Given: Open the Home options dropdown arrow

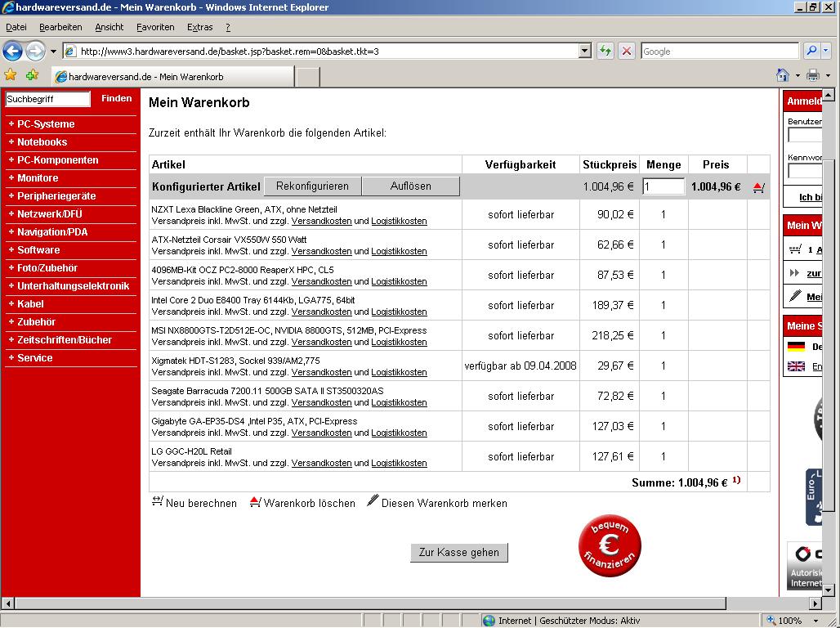Looking at the screenshot, I should [x=798, y=75].
